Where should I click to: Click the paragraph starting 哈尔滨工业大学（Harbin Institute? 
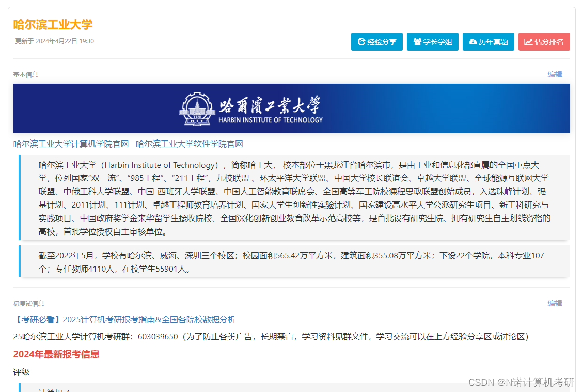click(x=295, y=198)
